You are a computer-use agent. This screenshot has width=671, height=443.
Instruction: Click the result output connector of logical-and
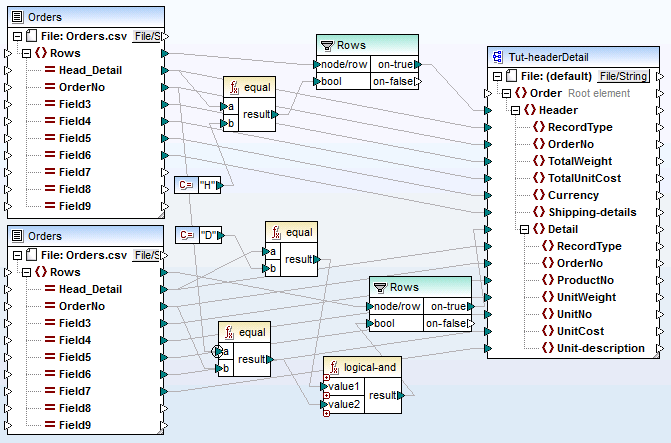(x=399, y=394)
